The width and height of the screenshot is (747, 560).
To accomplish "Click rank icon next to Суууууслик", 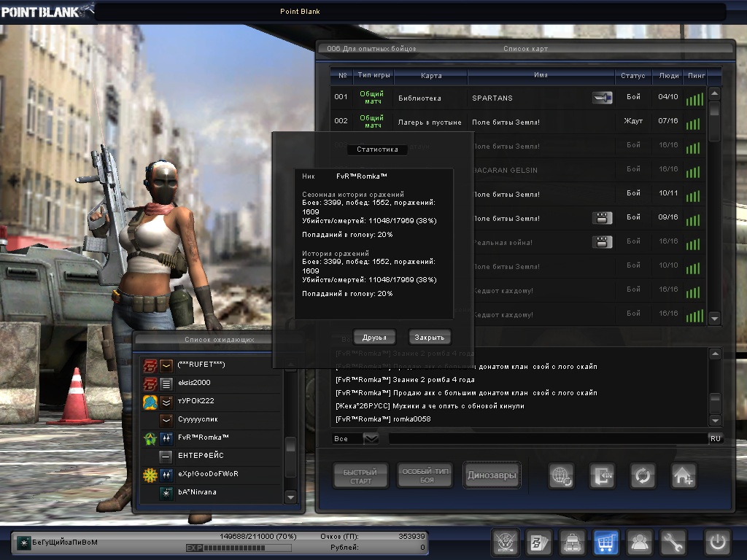I will click(166, 420).
